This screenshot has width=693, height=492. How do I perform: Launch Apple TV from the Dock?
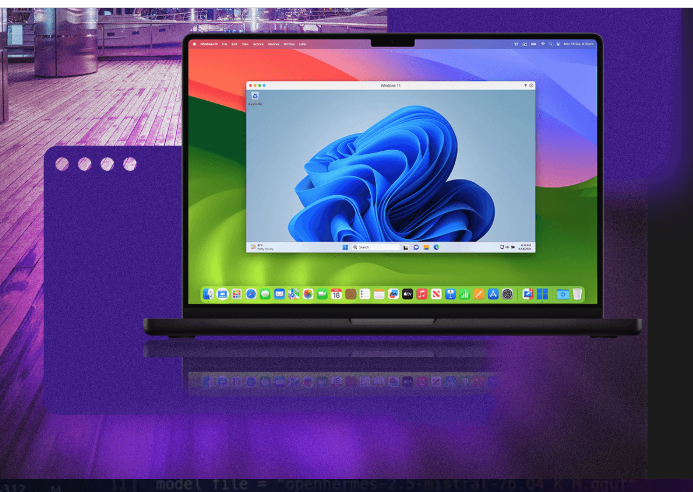407,294
